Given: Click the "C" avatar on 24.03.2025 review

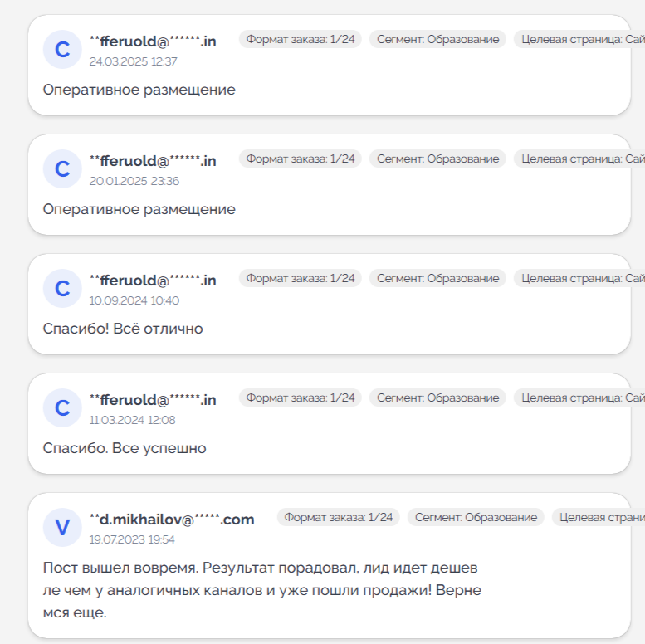Looking at the screenshot, I should click(62, 50).
